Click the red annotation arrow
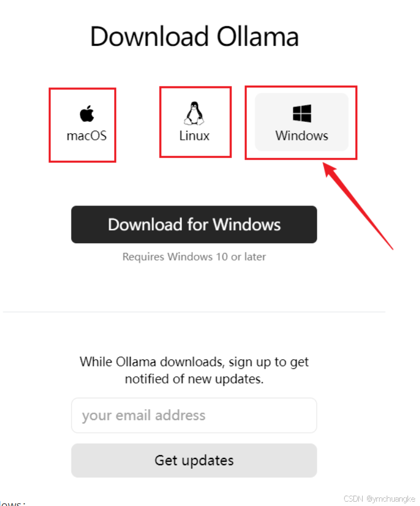The width and height of the screenshot is (420, 506). click(357, 206)
